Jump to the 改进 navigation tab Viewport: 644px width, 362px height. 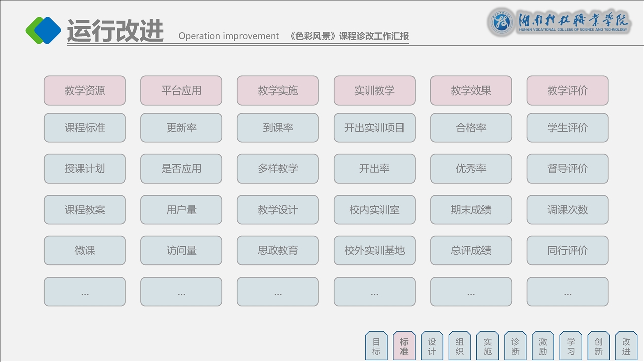pos(626,346)
